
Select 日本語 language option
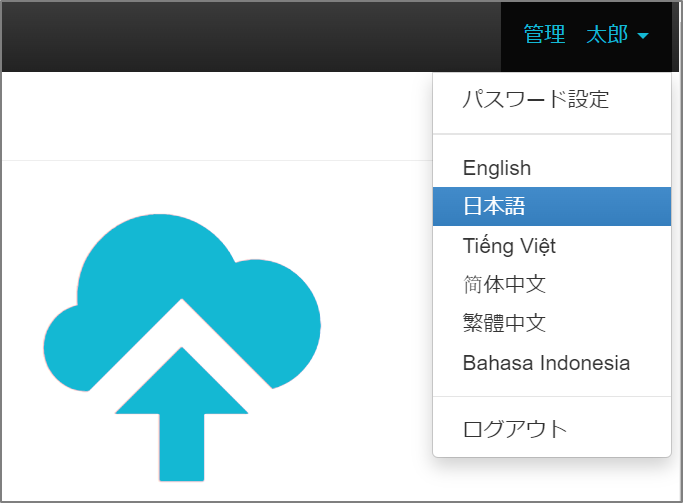pos(552,206)
